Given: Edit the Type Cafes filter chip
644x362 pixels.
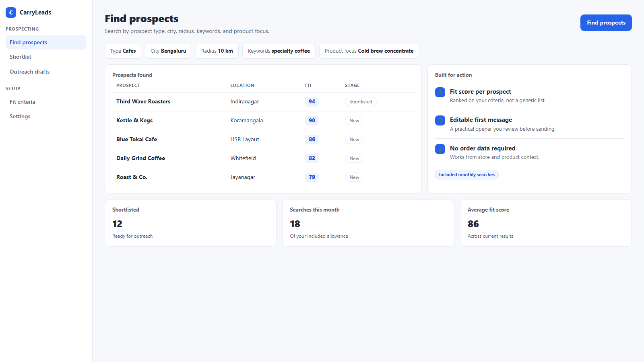Looking at the screenshot, I should (123, 51).
